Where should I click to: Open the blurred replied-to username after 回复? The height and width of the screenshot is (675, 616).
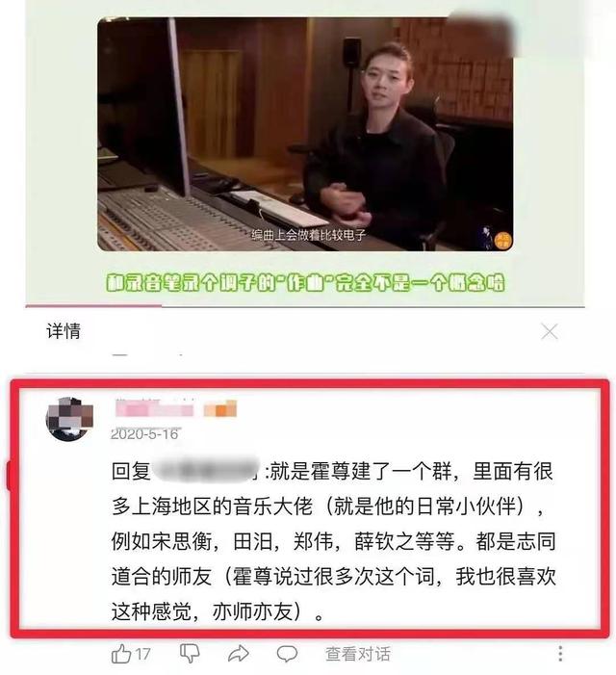206,471
